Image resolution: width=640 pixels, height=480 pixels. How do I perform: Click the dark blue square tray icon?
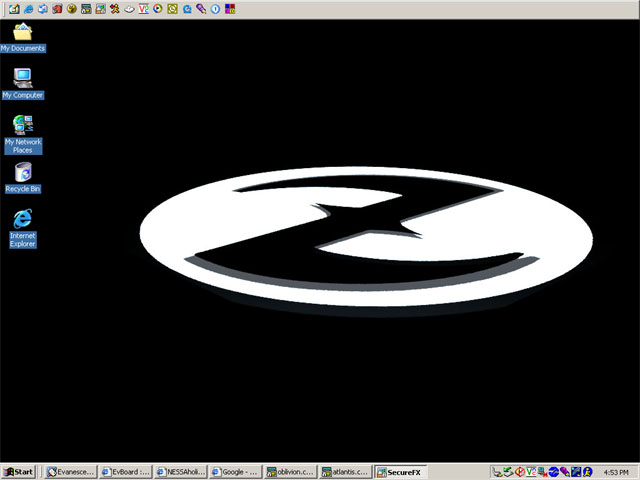coord(576,472)
